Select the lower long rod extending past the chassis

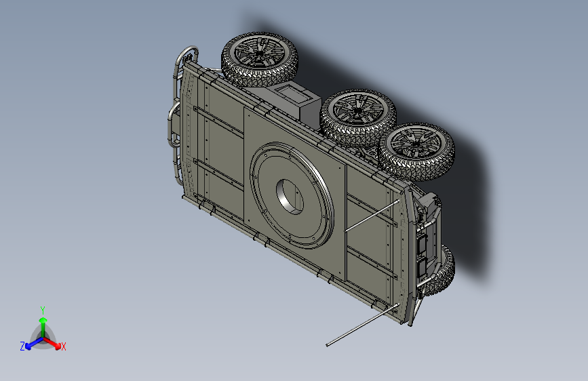(x=362, y=325)
